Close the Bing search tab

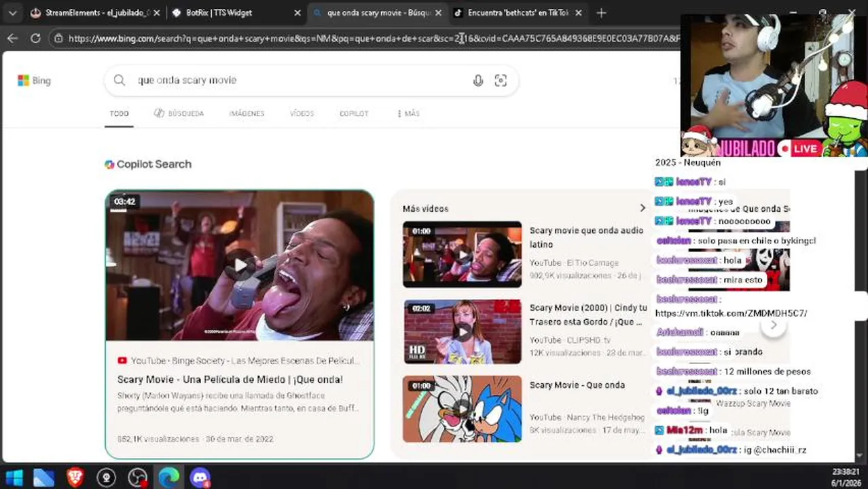click(438, 13)
